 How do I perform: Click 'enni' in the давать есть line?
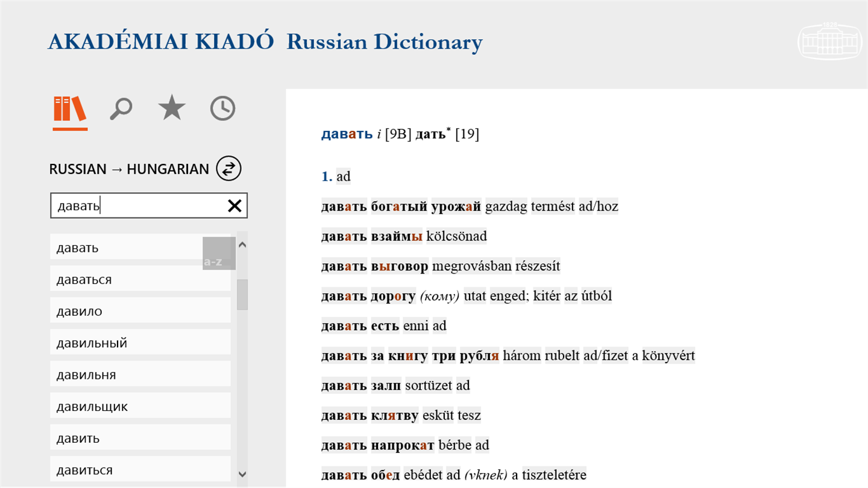[415, 326]
